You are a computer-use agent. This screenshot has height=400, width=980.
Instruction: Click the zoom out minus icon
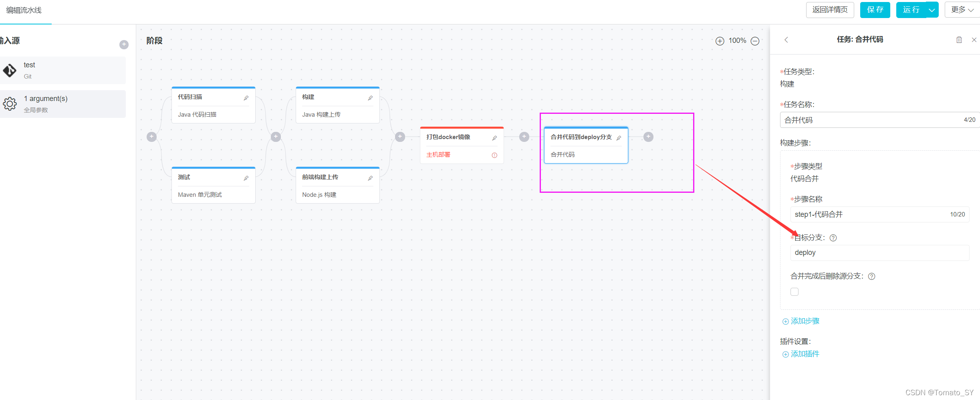tap(755, 41)
